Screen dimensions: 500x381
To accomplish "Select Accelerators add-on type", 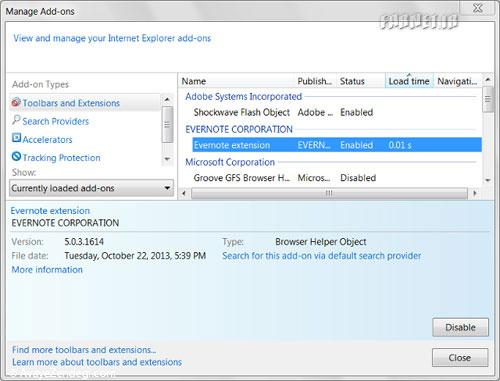I will pos(47,139).
